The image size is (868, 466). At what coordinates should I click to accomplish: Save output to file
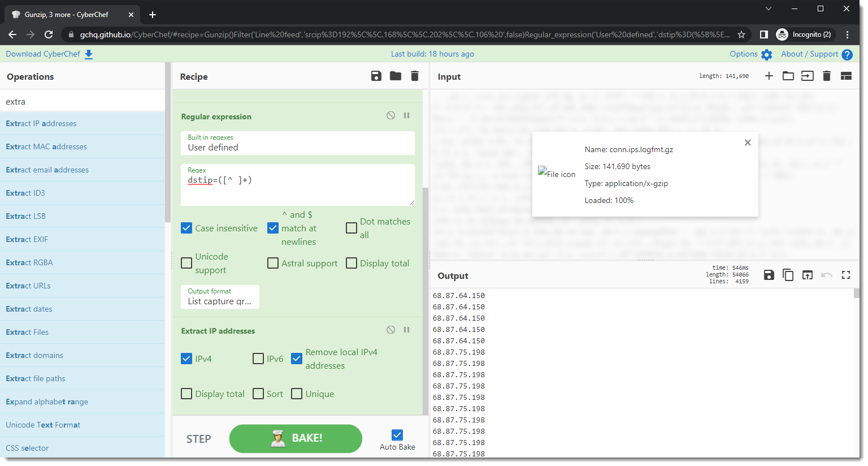point(769,275)
